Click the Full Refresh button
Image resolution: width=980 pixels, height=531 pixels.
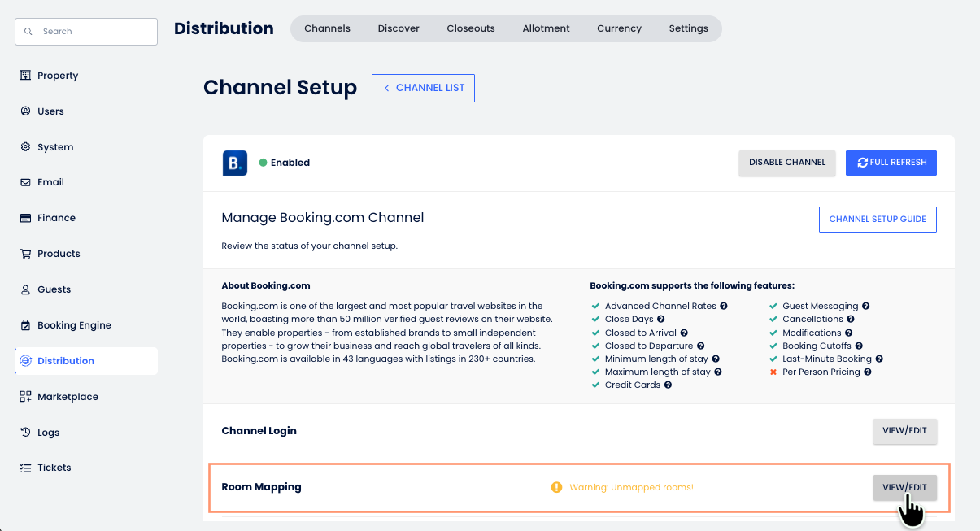click(891, 163)
